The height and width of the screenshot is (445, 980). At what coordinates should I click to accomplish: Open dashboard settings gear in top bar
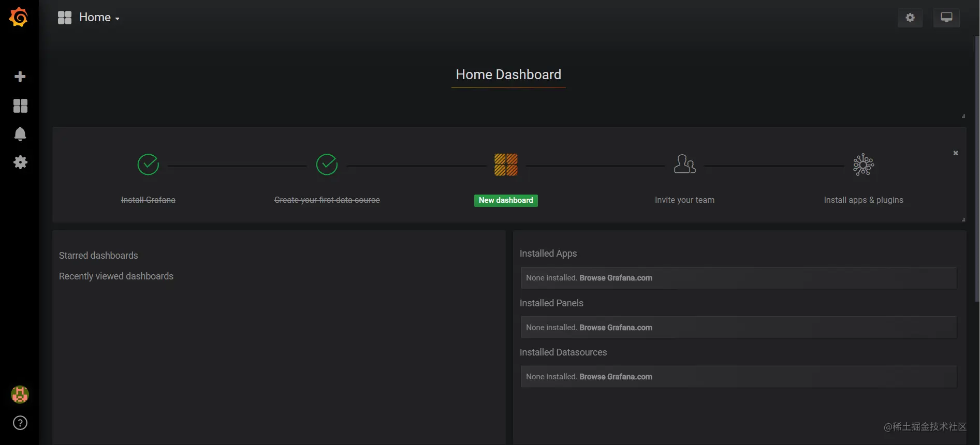click(x=910, y=18)
